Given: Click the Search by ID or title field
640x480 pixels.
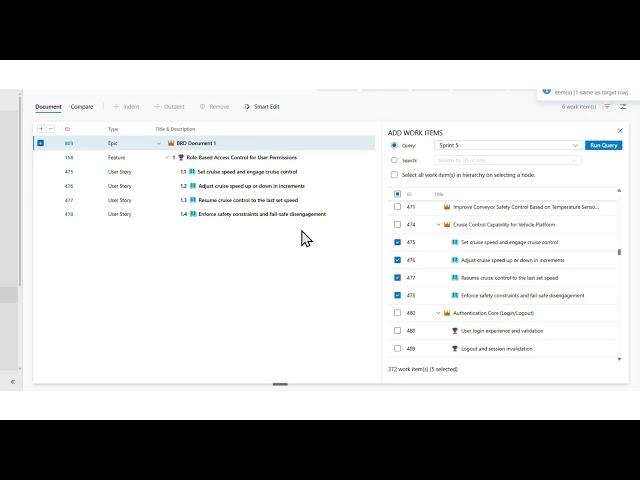Looking at the screenshot, I should (508, 160).
